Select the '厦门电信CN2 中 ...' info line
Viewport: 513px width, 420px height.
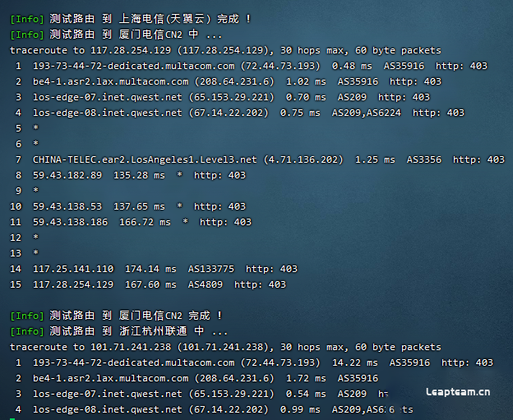pyautogui.click(x=116, y=35)
